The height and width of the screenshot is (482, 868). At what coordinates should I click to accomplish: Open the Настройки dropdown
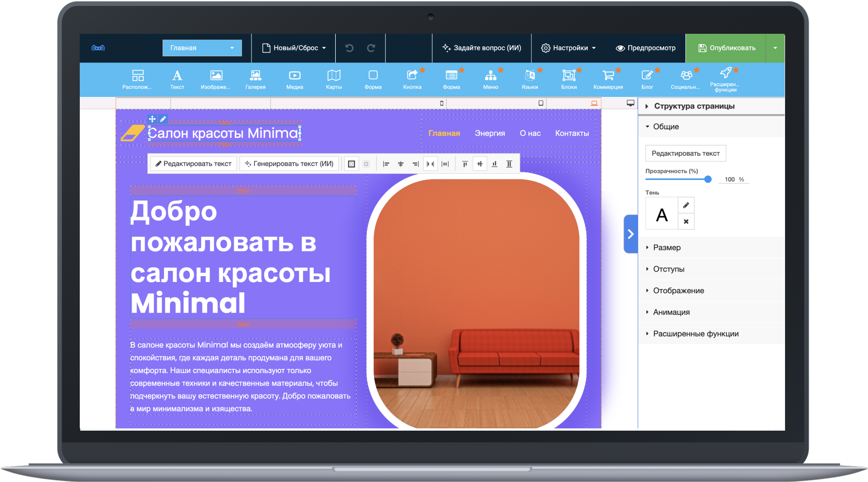(x=569, y=48)
